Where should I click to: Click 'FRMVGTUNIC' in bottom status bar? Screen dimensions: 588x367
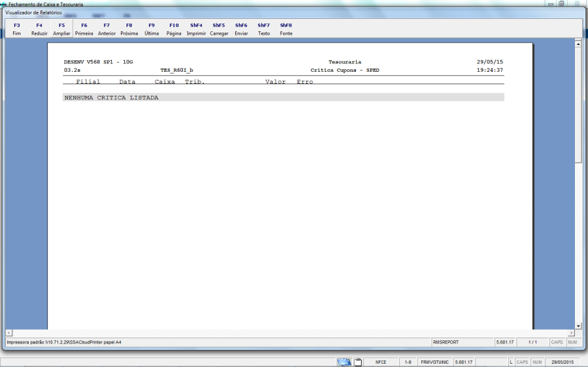(x=434, y=362)
